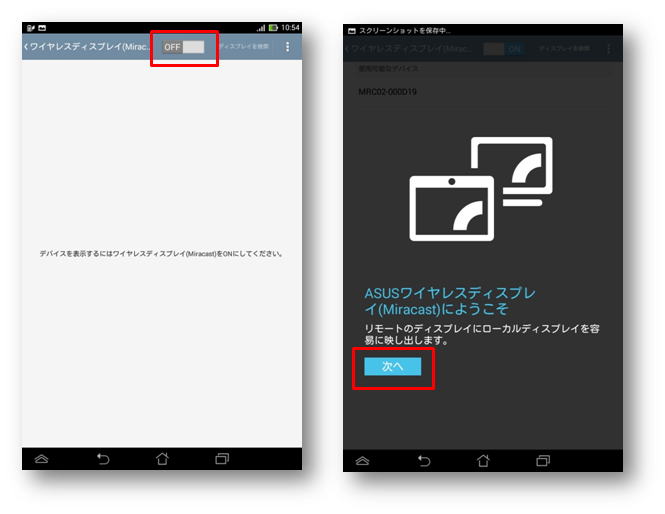This screenshot has width=665, height=514.
Task: Tap the back arrow in right navigation bar
Action: coord(424,461)
